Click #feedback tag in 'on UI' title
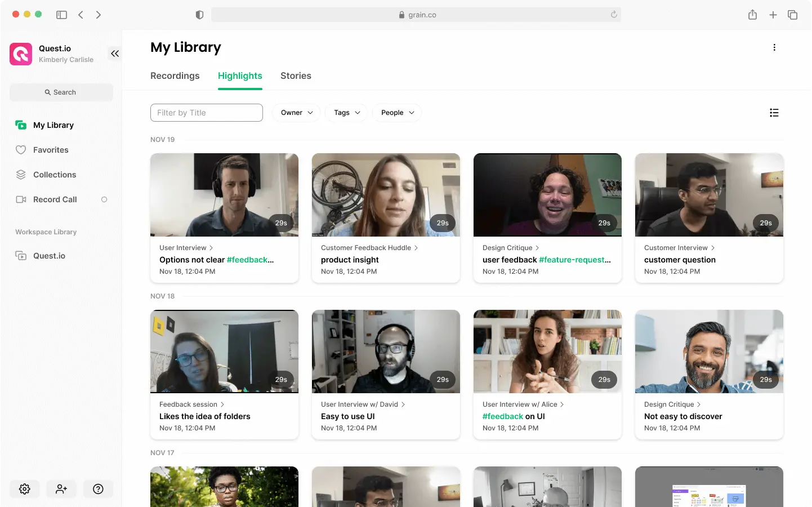Screen dimensions: 812x507 [503, 416]
